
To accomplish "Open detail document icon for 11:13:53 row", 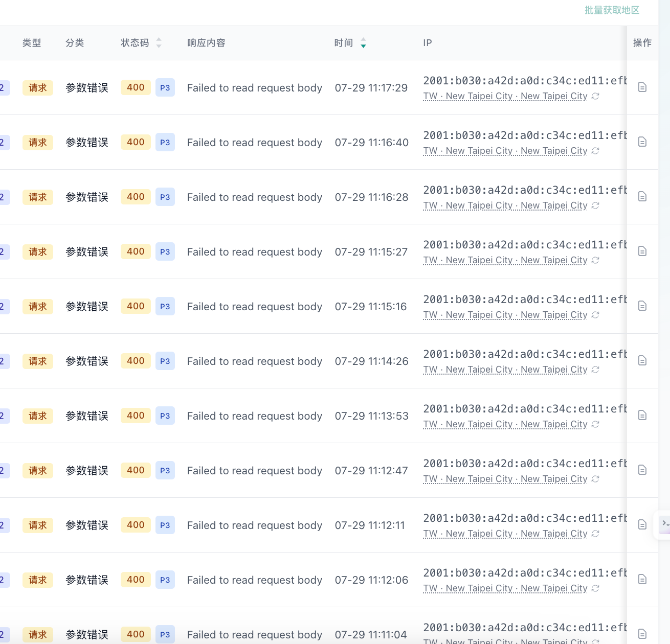I will (642, 416).
